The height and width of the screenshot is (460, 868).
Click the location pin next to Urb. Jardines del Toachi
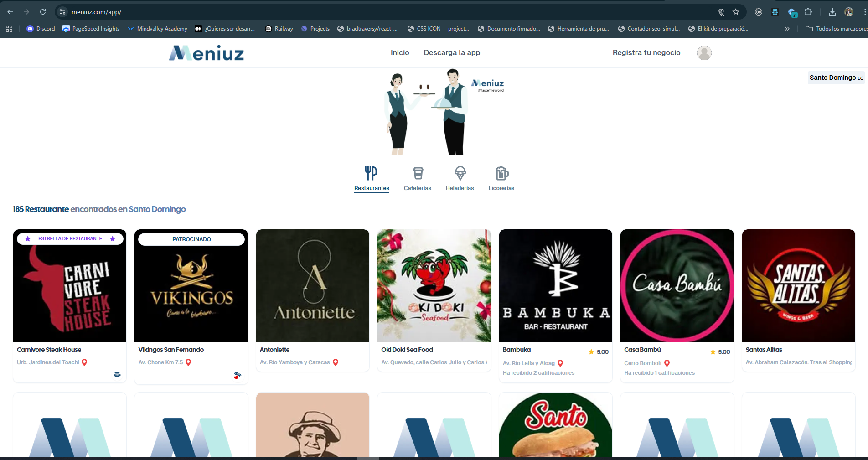[85, 362]
